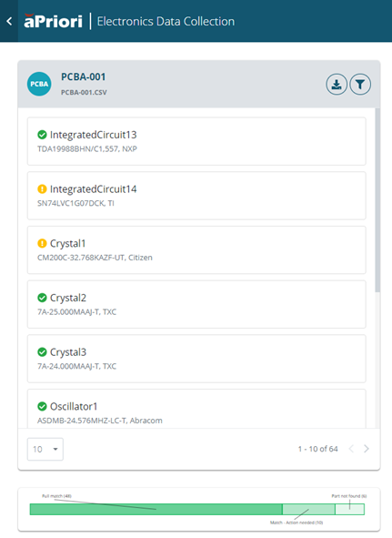
Task: Click the back arrow in header
Action: pyautogui.click(x=9, y=21)
